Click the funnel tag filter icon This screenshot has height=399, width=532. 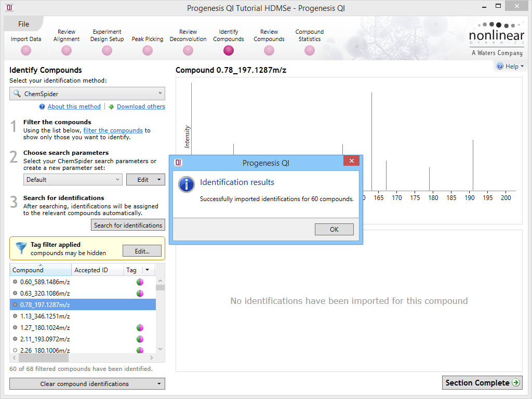[x=21, y=248]
